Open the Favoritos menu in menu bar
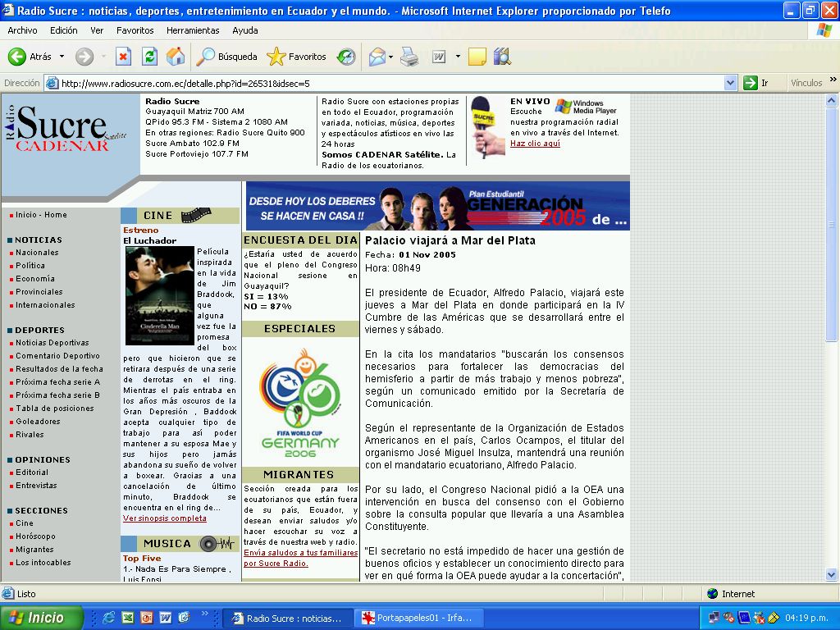The width and height of the screenshot is (840, 630). 135,30
